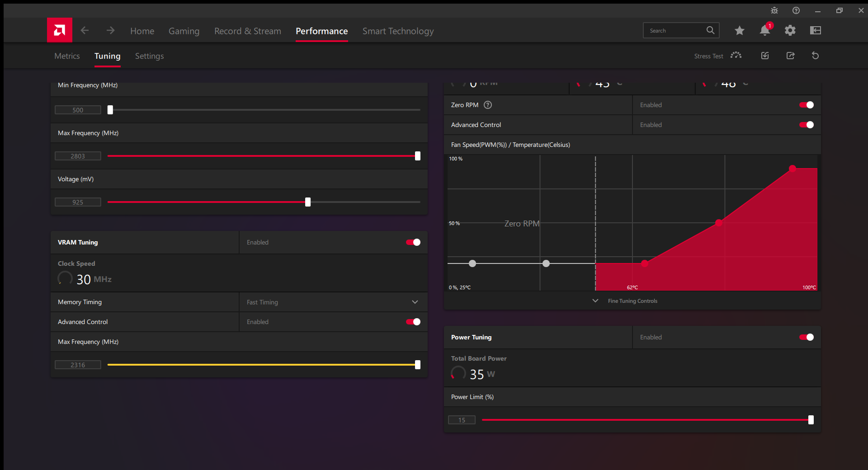Image resolution: width=868 pixels, height=470 pixels.
Task: Disable VRAM Tuning switch
Action: click(x=413, y=242)
